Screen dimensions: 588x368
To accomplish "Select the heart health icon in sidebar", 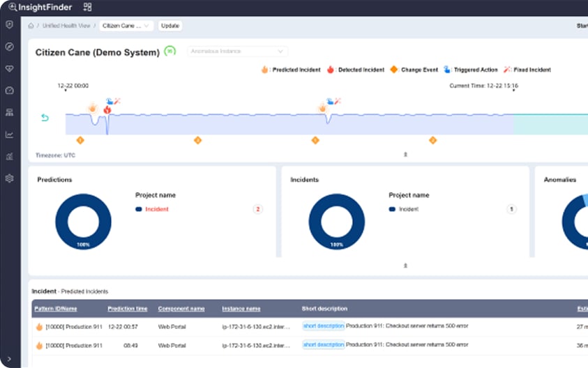I will click(10, 68).
